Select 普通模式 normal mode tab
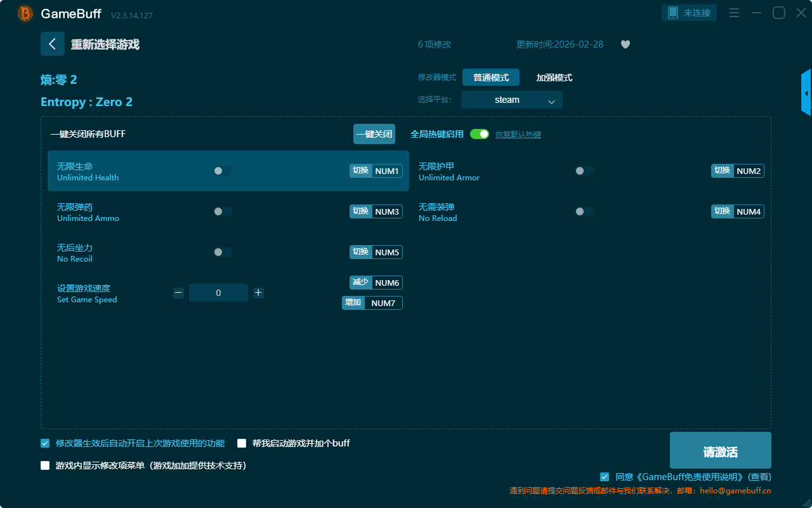 490,77
